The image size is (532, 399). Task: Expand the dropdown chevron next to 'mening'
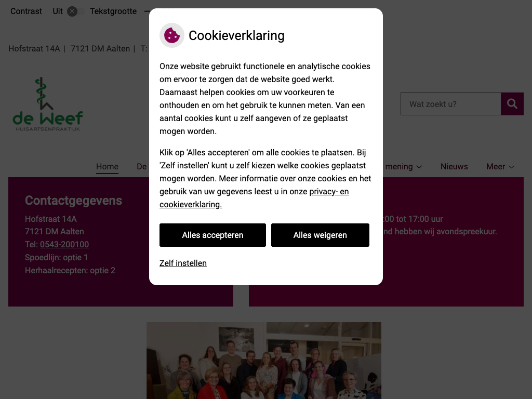coord(419,167)
